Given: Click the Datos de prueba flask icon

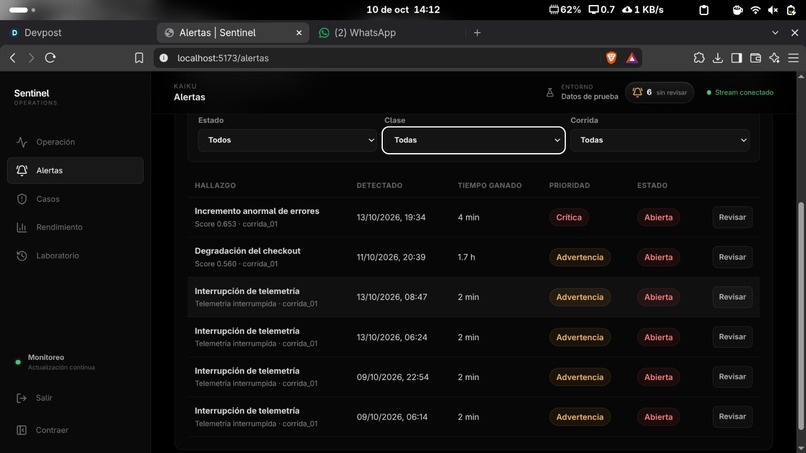Looking at the screenshot, I should click(550, 93).
